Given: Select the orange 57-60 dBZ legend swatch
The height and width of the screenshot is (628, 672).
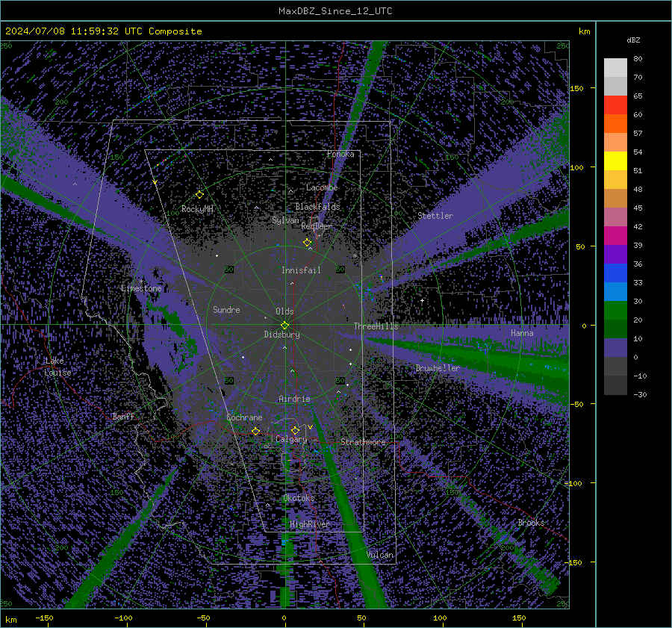Looking at the screenshot, I should [615, 124].
